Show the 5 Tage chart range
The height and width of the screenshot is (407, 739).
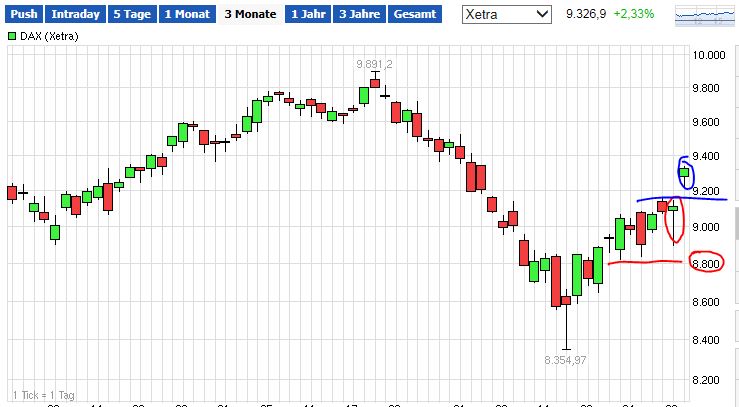132,14
